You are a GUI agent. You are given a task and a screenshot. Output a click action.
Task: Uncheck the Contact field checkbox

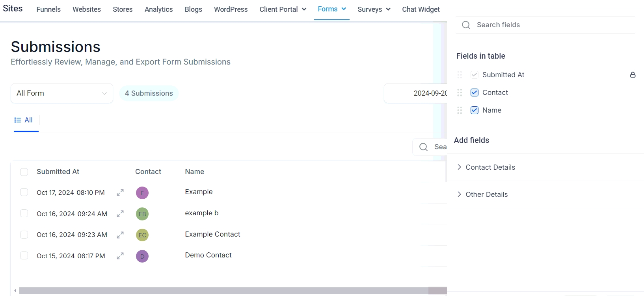coord(475,92)
